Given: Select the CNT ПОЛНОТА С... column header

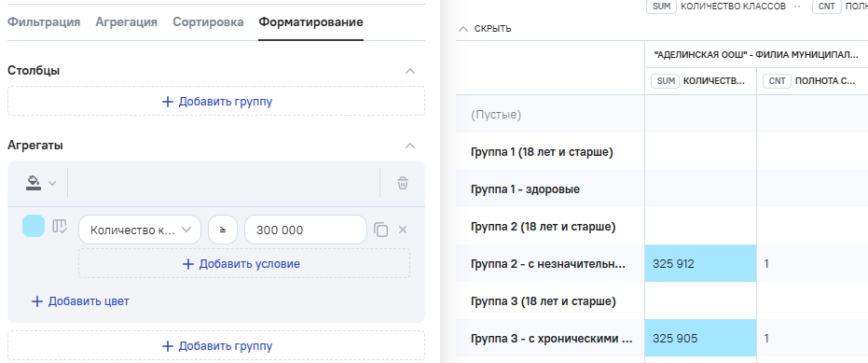Looking at the screenshot, I should (x=812, y=81).
